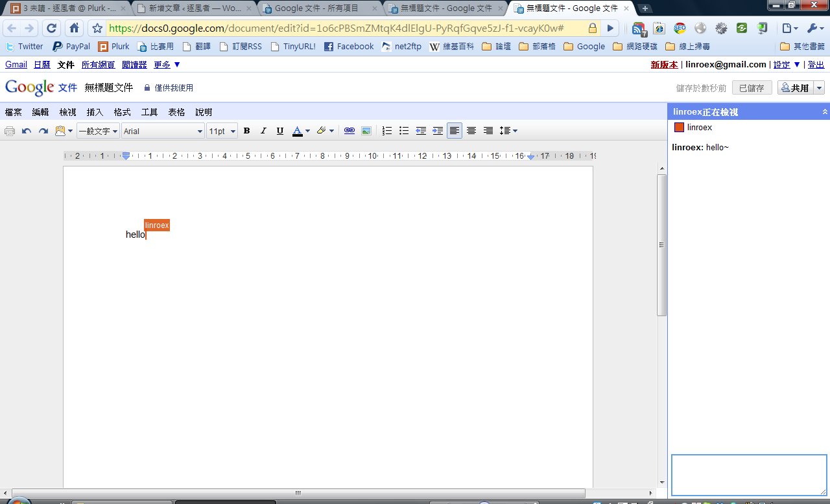Open the clipboard paste menu icon

pos(64,131)
